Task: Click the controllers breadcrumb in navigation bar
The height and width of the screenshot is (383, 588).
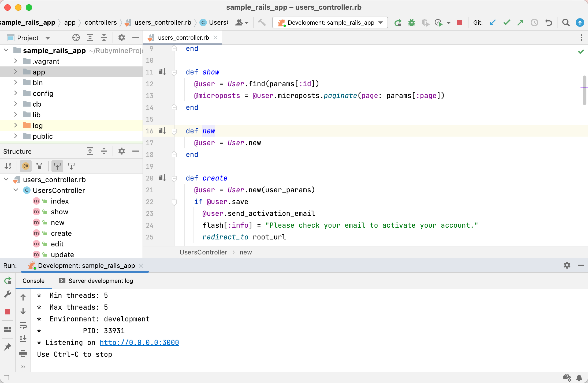Action: click(101, 22)
